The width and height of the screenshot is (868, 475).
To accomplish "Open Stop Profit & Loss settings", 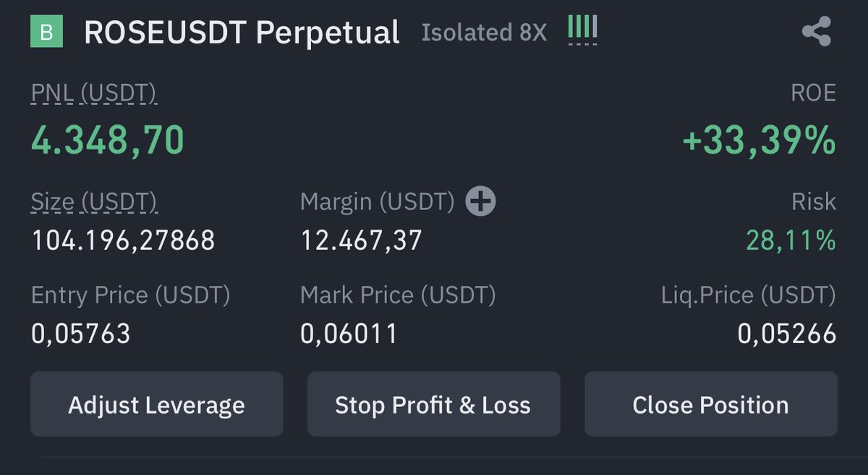I will point(433,404).
